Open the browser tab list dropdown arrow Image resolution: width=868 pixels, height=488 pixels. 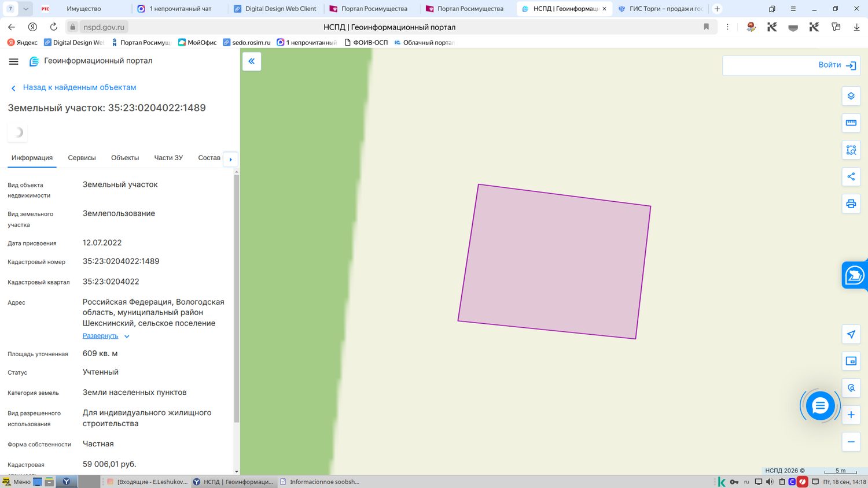point(25,9)
